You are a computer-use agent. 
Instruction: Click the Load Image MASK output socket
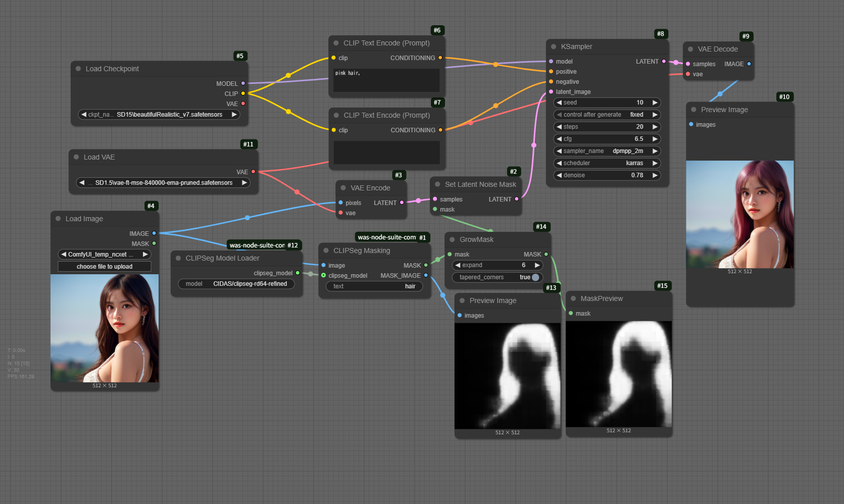pyautogui.click(x=154, y=243)
